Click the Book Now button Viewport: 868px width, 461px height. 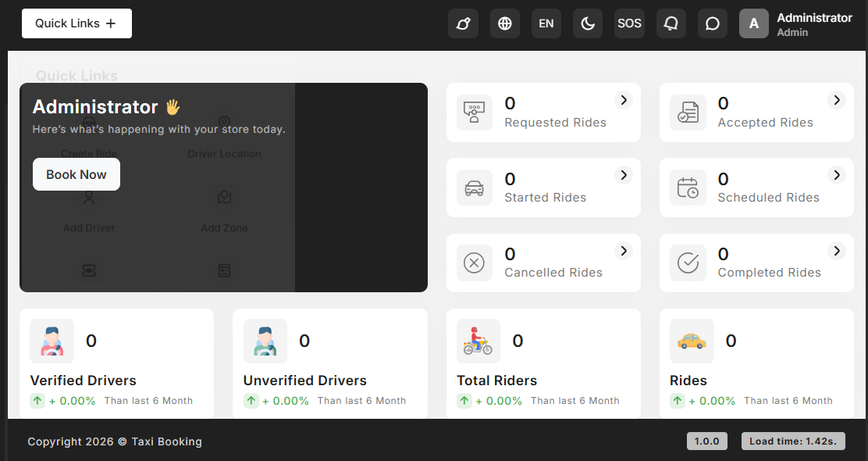(76, 174)
